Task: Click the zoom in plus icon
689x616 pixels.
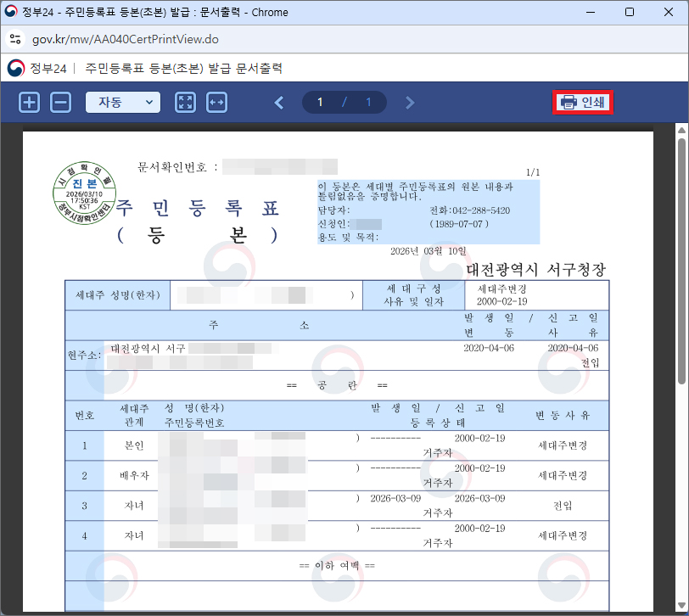Action: [x=30, y=103]
